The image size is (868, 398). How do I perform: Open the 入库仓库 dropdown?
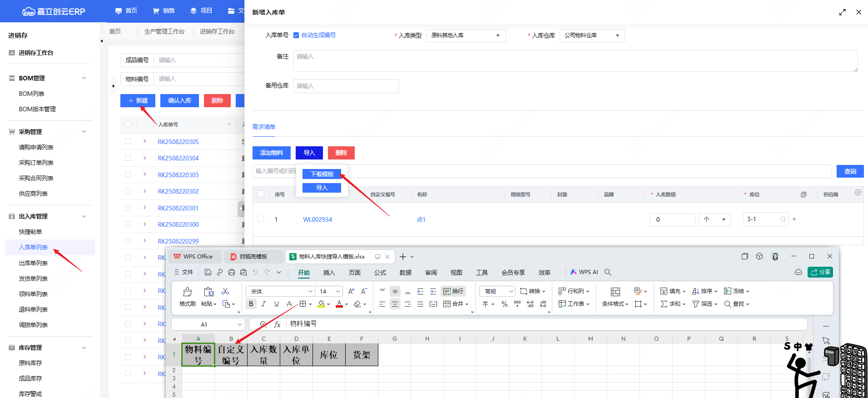[x=591, y=35]
